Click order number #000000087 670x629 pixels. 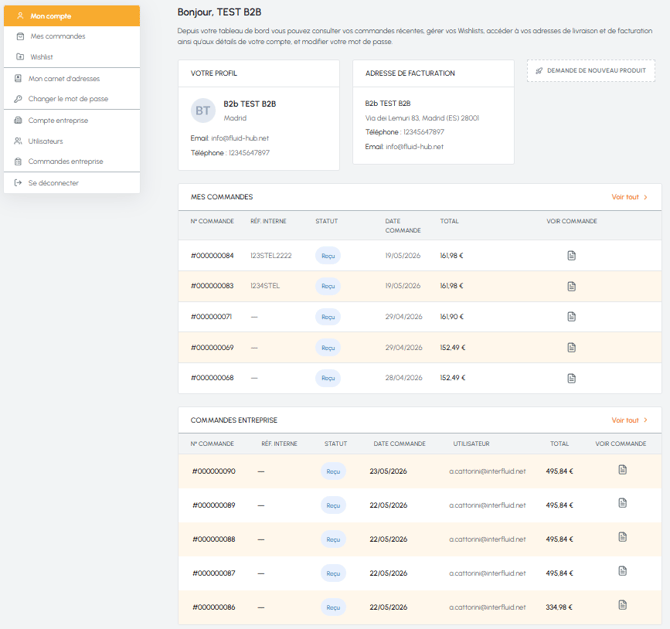point(214,573)
